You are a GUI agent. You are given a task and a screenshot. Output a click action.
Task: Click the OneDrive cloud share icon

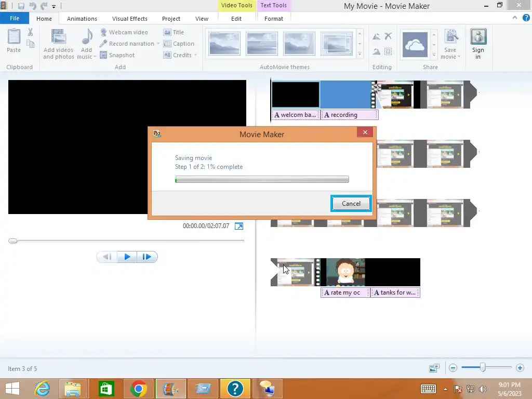click(415, 45)
